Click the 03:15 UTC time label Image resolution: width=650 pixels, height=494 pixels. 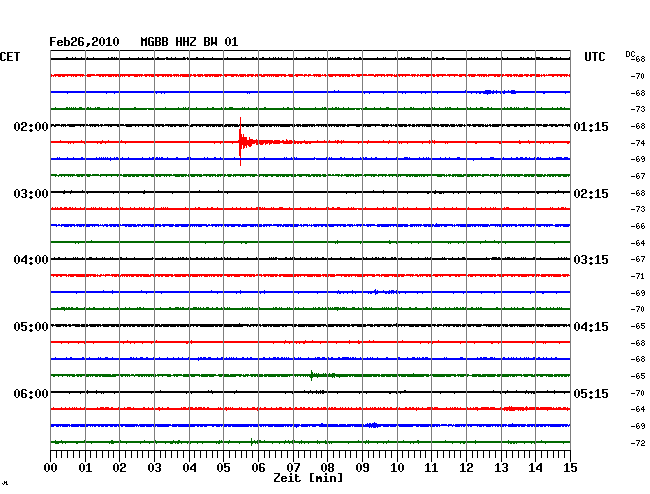pyautogui.click(x=591, y=260)
